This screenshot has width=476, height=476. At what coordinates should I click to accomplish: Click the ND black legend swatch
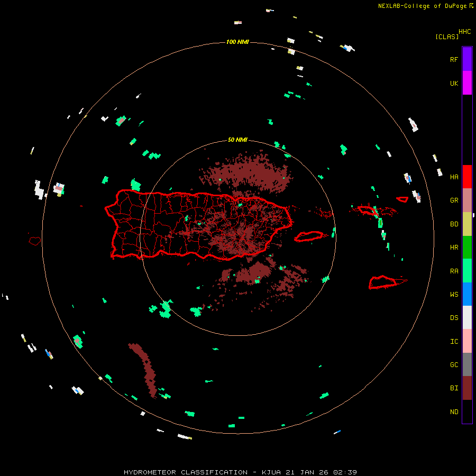[467, 411]
